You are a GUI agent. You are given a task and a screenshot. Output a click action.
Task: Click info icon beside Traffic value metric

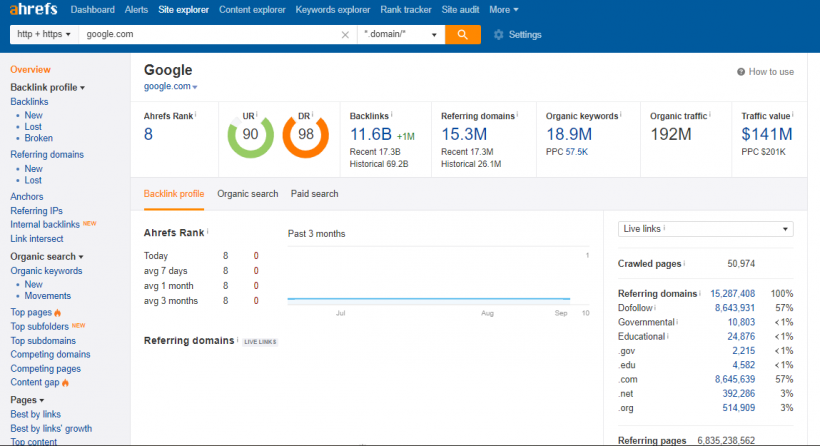tap(793, 114)
